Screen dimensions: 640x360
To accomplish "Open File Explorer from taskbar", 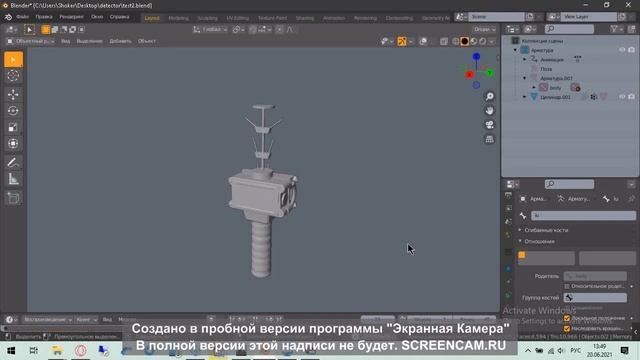I will (x=57, y=351).
